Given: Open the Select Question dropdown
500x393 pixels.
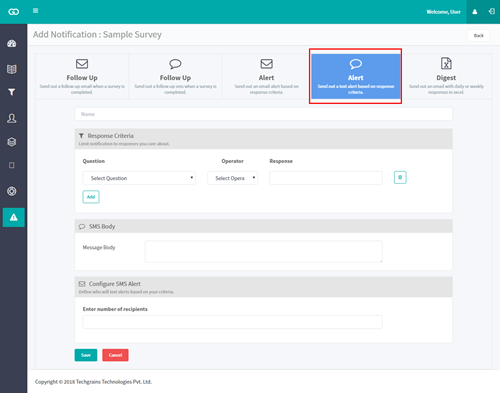Looking at the screenshot, I should tap(139, 178).
